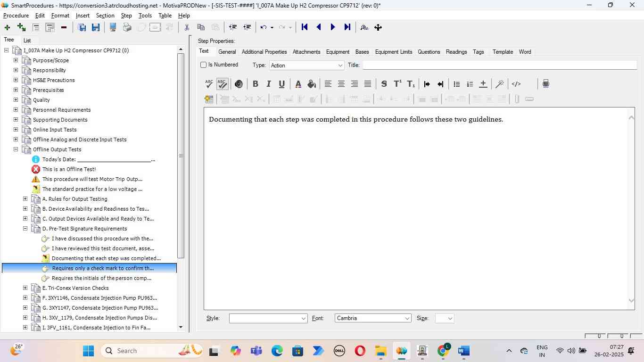Image resolution: width=644 pixels, height=362 pixels.
Task: Collapse the Offline Output Tests node
Action: tap(16, 149)
